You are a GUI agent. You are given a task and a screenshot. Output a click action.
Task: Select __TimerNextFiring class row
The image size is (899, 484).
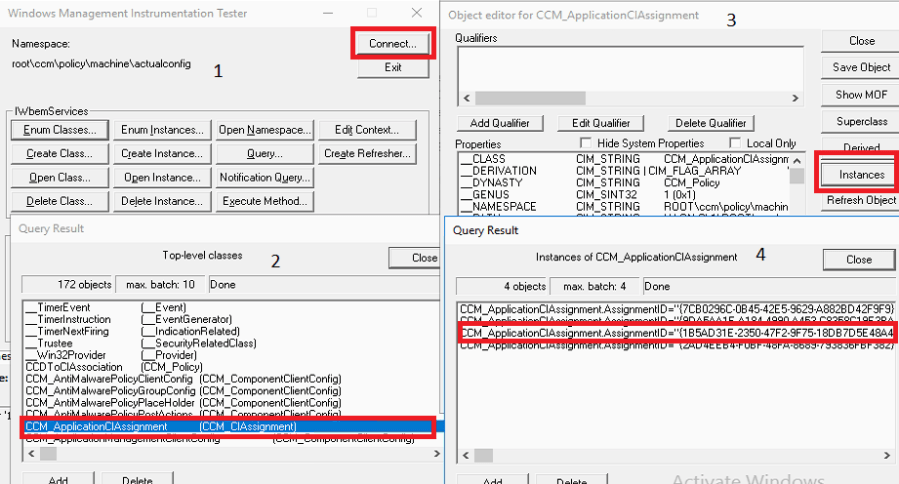231,331
